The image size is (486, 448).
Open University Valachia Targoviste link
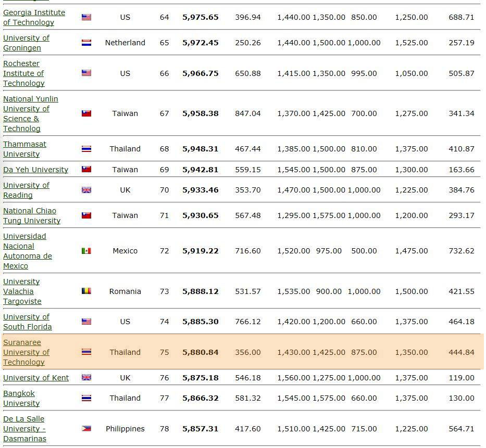[x=22, y=291]
